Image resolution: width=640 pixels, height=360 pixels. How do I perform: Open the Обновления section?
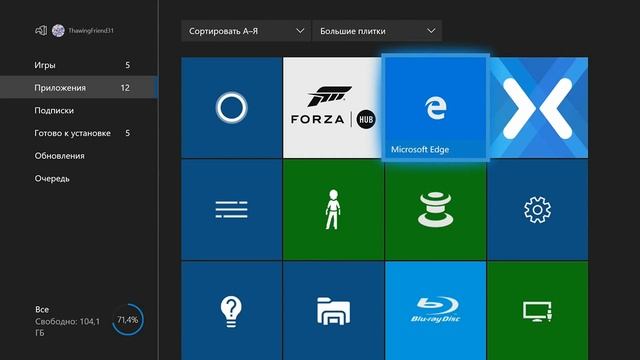click(x=79, y=156)
